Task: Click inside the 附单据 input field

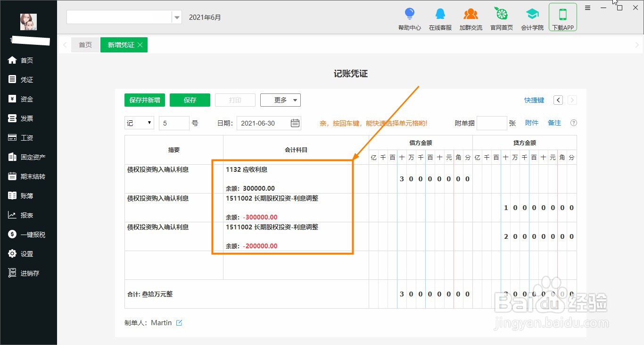Action: [492, 123]
